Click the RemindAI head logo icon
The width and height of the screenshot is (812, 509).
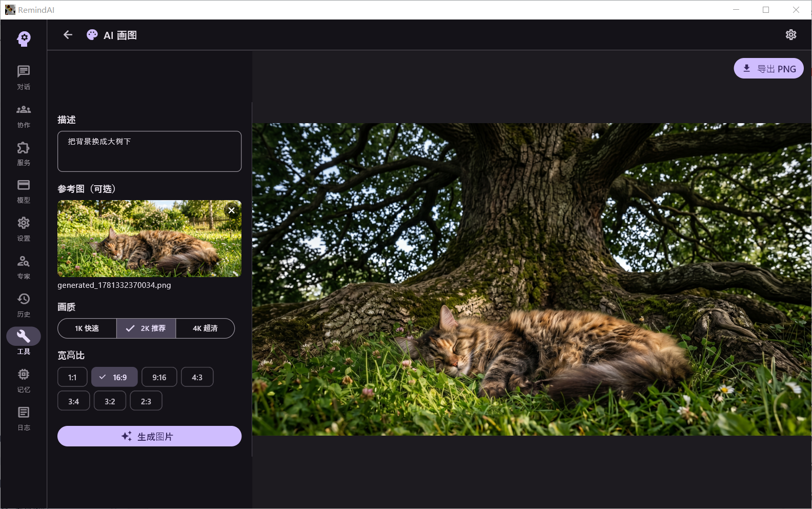(x=24, y=38)
